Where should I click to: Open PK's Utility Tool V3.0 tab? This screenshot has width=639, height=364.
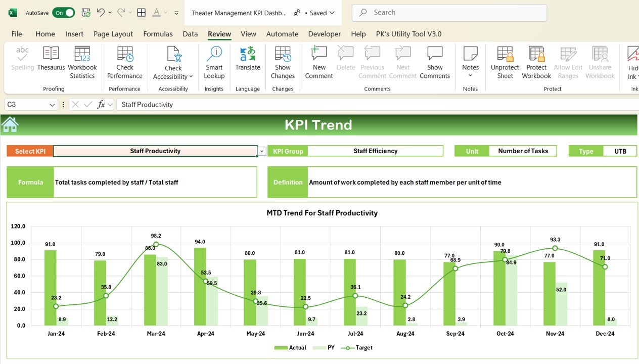pyautogui.click(x=408, y=34)
